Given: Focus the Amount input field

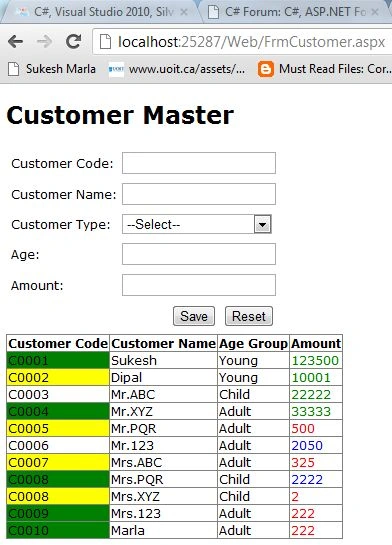Looking at the screenshot, I should [199, 285].
